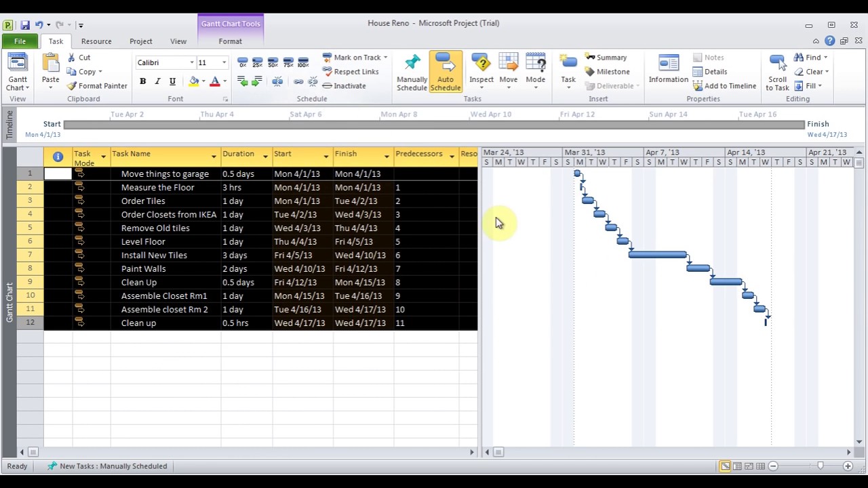Click the Help question mark icon
Screen dimensions: 868x488
click(x=829, y=41)
